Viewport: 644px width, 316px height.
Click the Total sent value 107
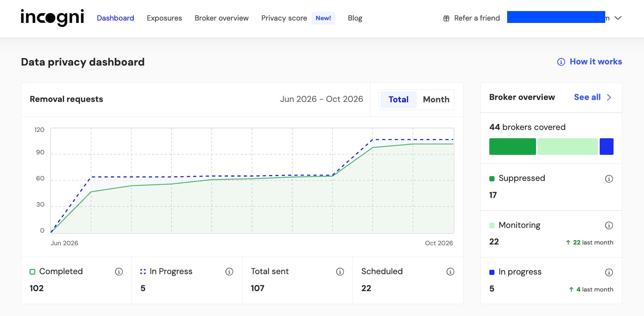(x=258, y=288)
